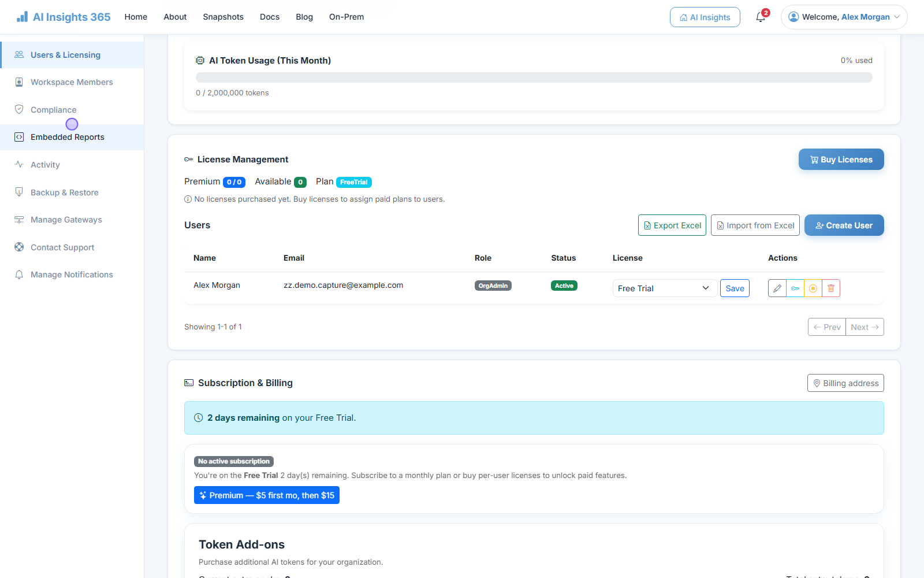Image resolution: width=924 pixels, height=578 pixels.
Task: Click the Home nav link
Action: (x=136, y=17)
